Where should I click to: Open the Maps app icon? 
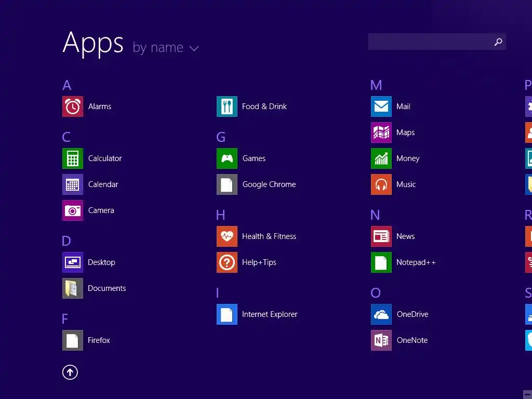click(381, 132)
